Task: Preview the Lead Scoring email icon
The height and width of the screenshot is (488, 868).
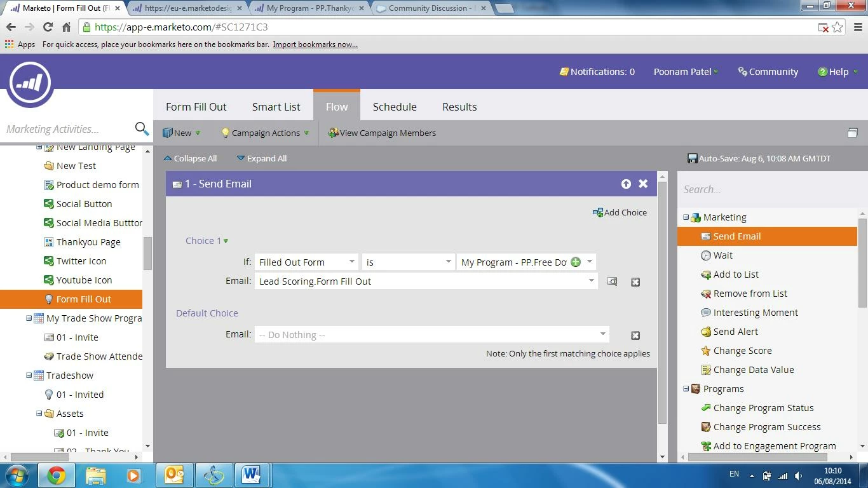Action: pyautogui.click(x=612, y=281)
